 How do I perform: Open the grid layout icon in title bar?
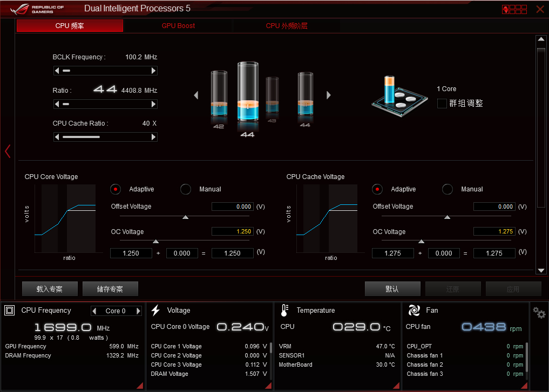click(514, 10)
